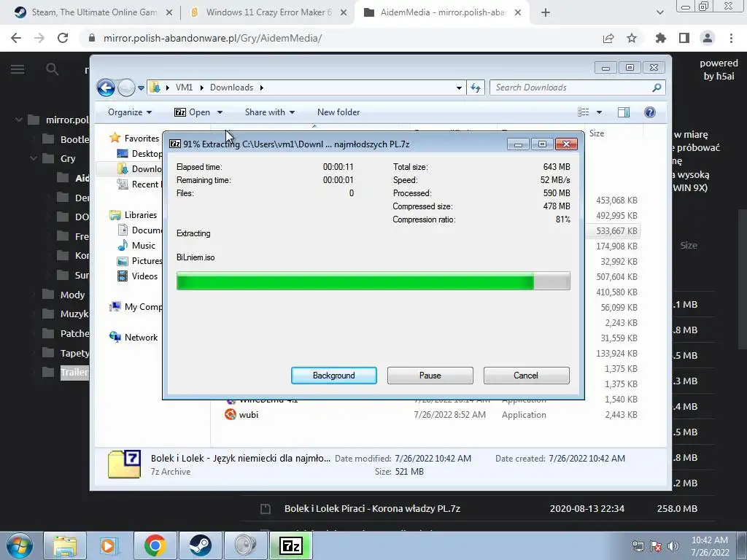Open Chrome three-dot menu
Screen dimensions: 747x560
[731, 38]
